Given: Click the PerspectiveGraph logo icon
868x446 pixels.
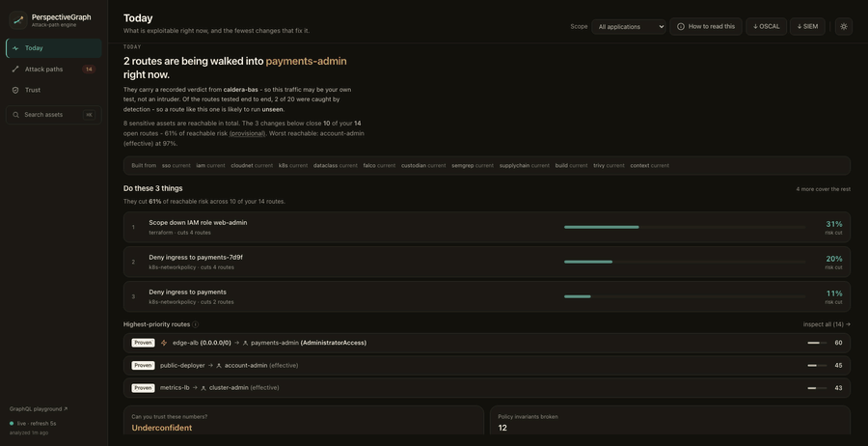Looking at the screenshot, I should point(18,20).
